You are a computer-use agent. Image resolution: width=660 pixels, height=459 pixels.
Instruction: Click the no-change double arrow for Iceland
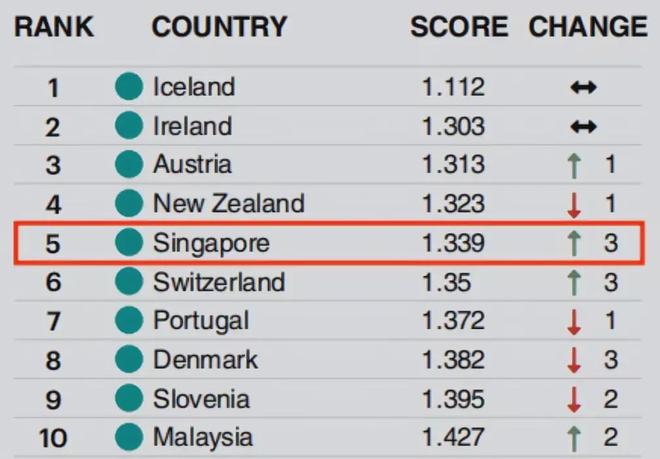coord(584,88)
